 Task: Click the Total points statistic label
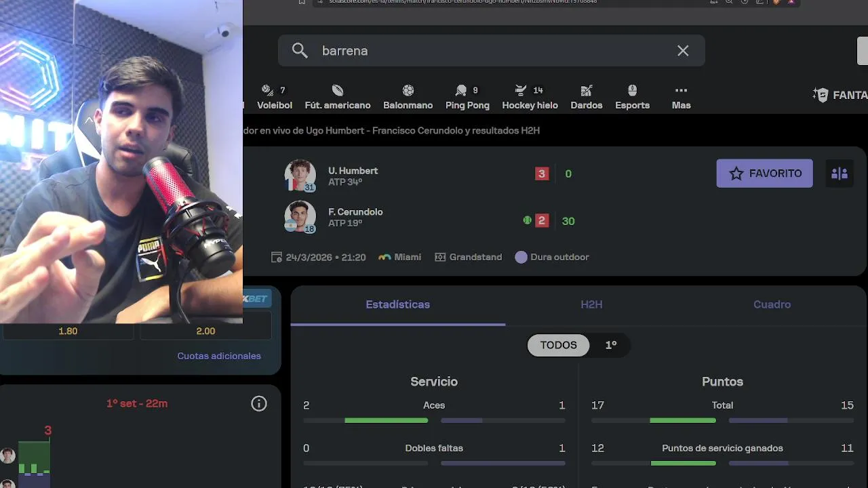pyautogui.click(x=722, y=405)
